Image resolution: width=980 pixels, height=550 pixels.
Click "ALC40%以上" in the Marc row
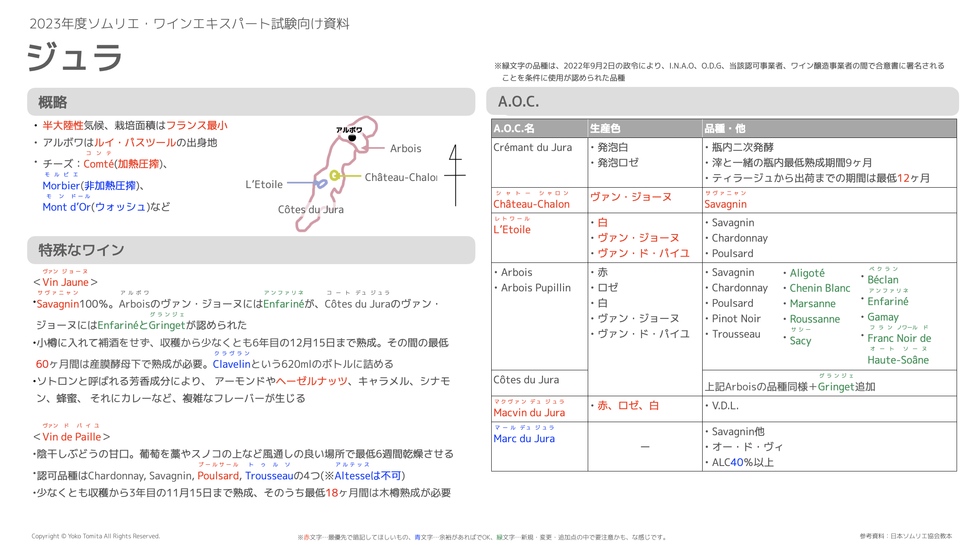743,462
